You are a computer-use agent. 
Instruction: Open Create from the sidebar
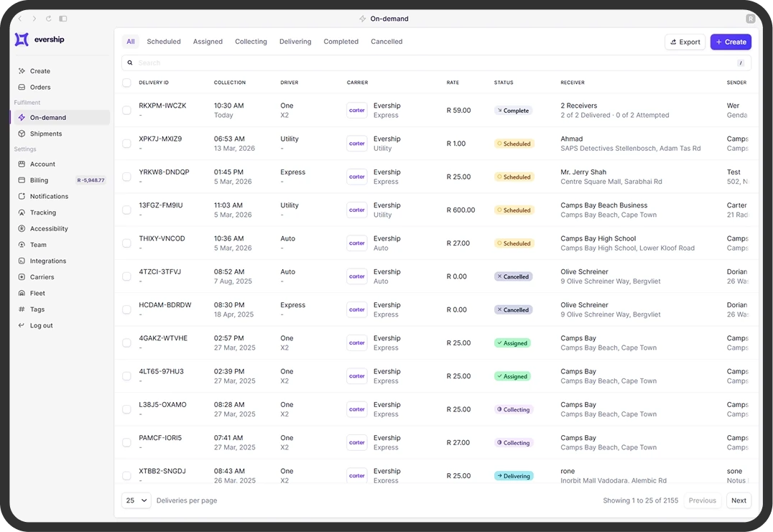point(40,71)
